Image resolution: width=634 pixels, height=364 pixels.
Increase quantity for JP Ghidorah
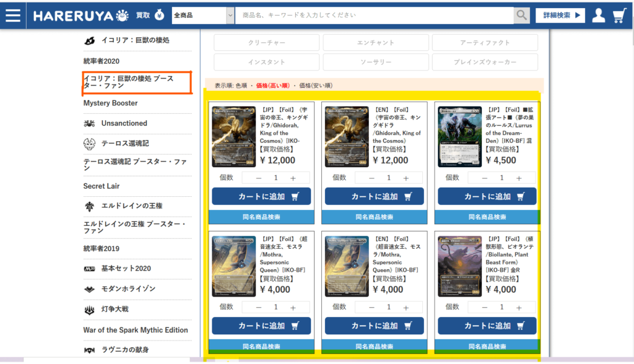click(x=293, y=178)
